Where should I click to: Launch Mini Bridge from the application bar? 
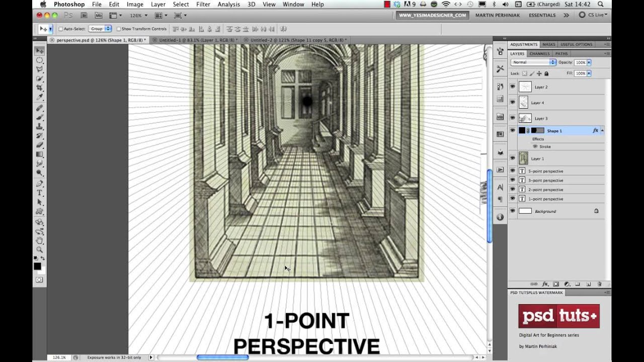[x=98, y=16]
